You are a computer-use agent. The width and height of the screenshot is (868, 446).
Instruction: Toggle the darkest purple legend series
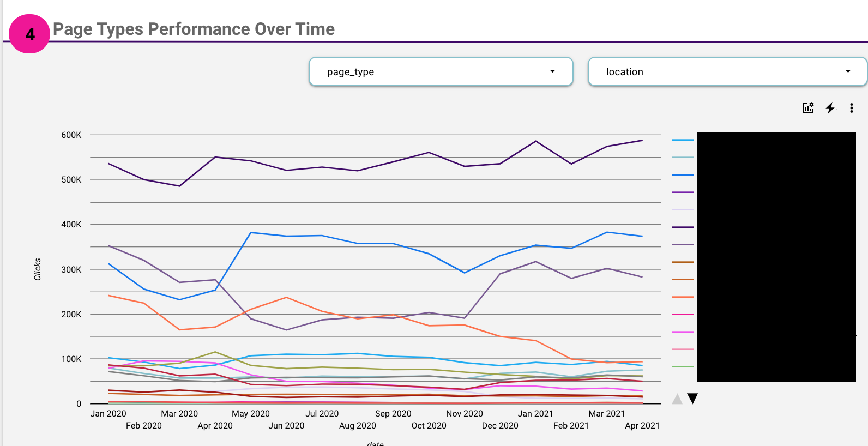coord(682,227)
